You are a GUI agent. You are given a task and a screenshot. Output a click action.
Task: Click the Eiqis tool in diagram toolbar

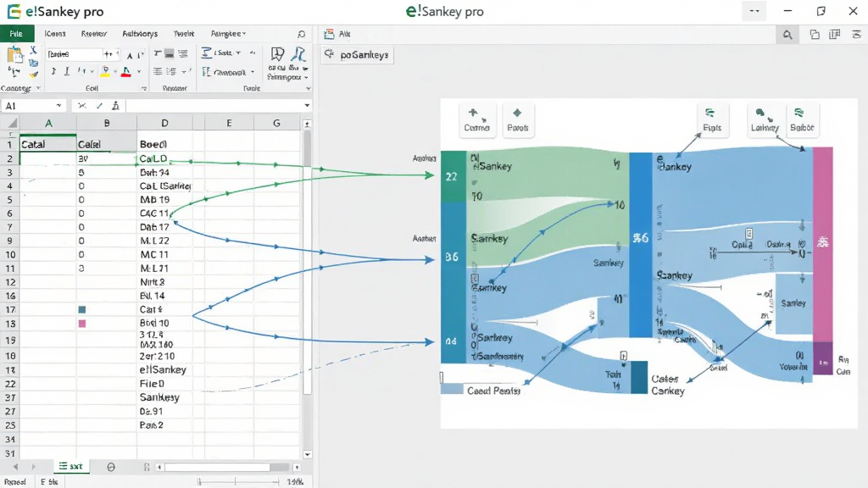(x=712, y=119)
